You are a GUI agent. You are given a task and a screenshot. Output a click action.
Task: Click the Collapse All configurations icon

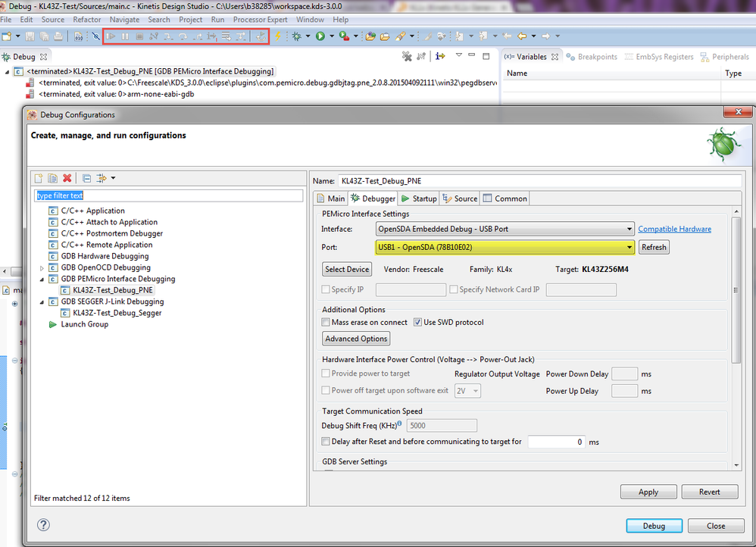click(x=86, y=179)
